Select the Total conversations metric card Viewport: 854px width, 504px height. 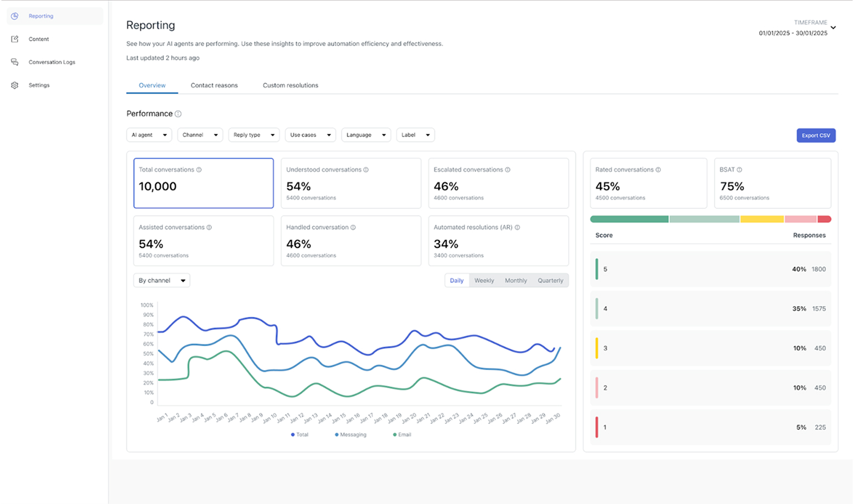tap(203, 183)
